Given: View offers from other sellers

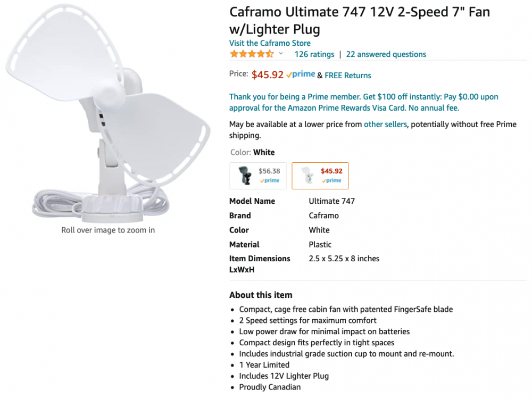Looking at the screenshot, I should 385,125.
